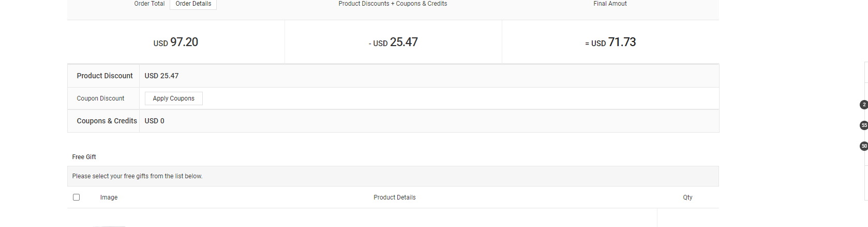Open the Order Details tab
868x227 pixels.
[x=193, y=4]
